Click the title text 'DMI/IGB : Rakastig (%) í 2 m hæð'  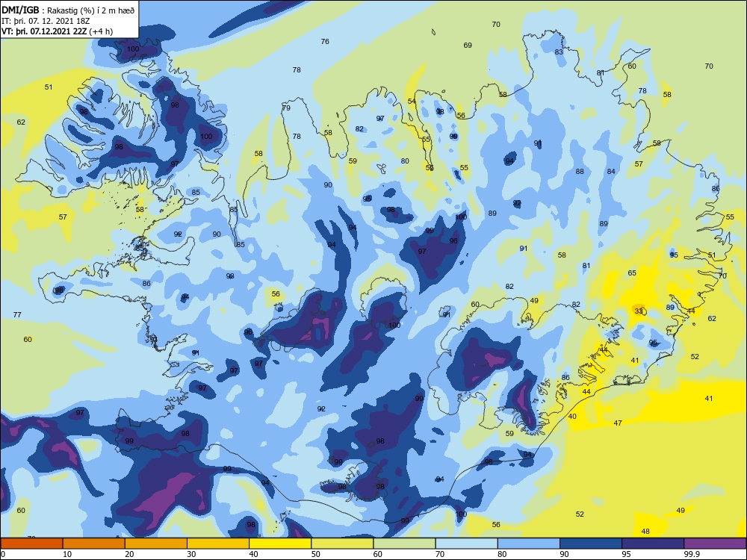(69, 10)
